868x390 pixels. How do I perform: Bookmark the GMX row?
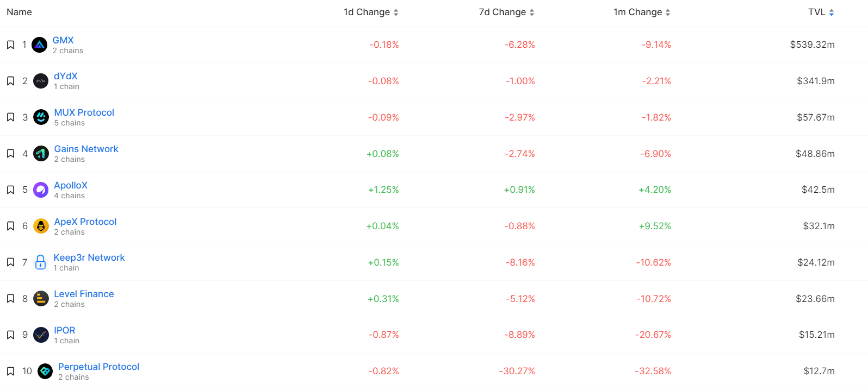(x=10, y=45)
